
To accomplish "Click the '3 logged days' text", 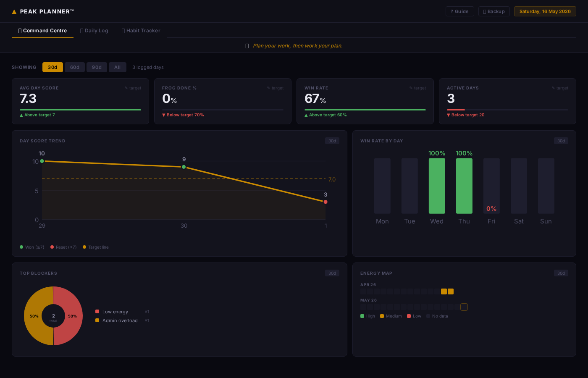I will point(148,67).
